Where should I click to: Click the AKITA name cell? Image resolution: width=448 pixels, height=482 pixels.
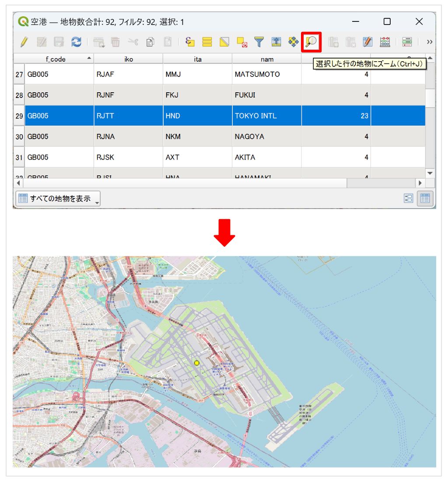click(267, 157)
